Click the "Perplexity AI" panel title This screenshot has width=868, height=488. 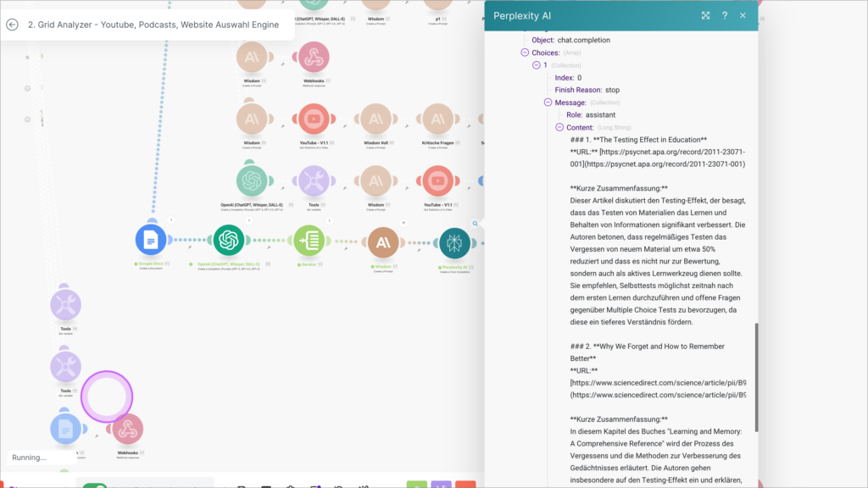[x=522, y=15]
